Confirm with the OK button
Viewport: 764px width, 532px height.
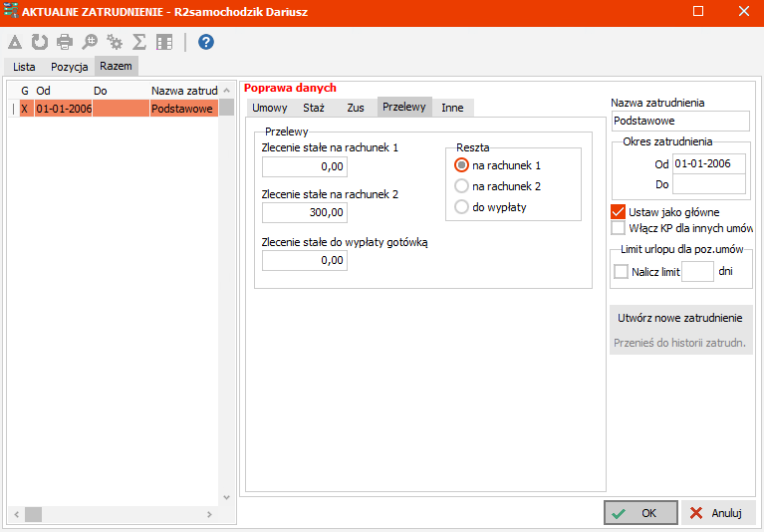coord(640,513)
